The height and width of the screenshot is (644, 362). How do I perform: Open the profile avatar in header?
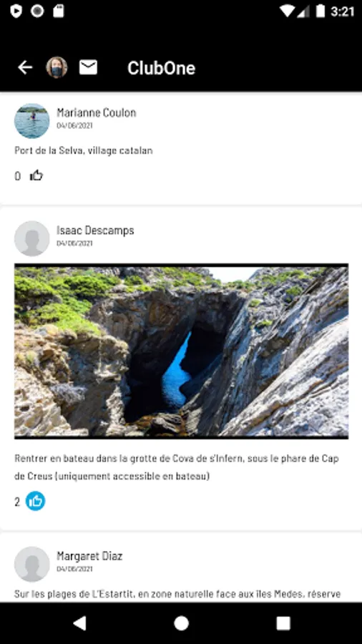pos(57,67)
